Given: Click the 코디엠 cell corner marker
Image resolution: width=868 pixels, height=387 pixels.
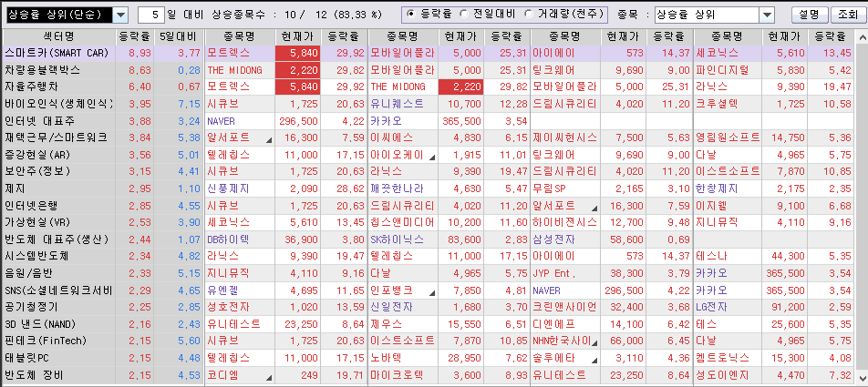Looking at the screenshot, I should pyautogui.click(x=269, y=379).
